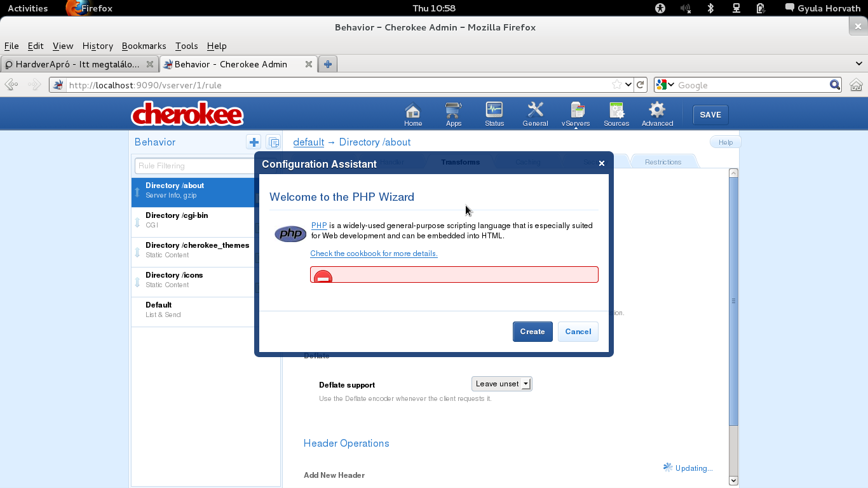Click the Create button in the wizard
The width and height of the screenshot is (868, 488).
point(532,332)
